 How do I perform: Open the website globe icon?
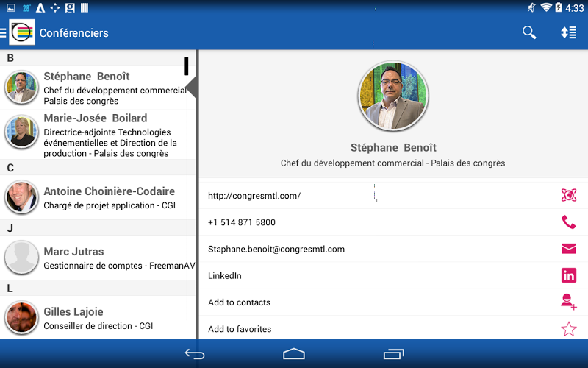tap(568, 195)
